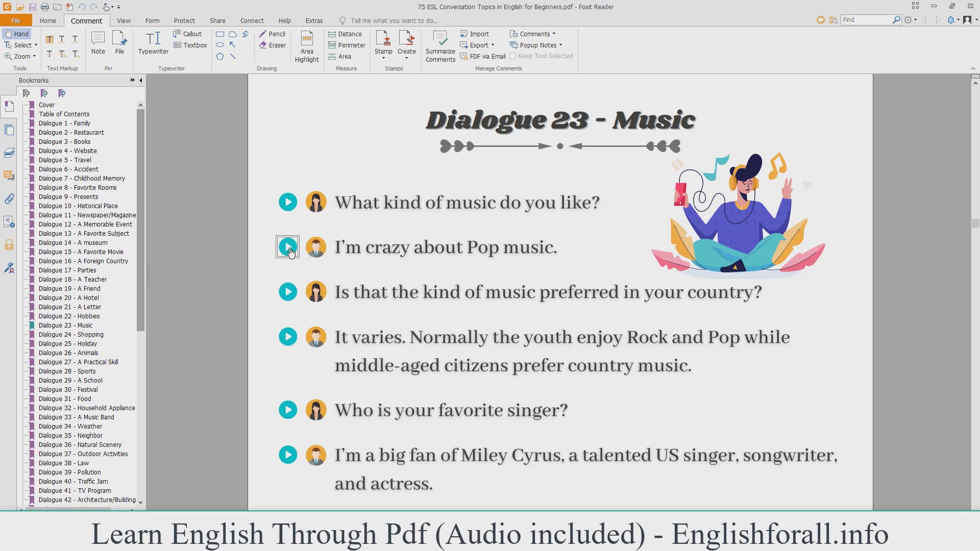Open the Select tool dropdown

click(36, 45)
